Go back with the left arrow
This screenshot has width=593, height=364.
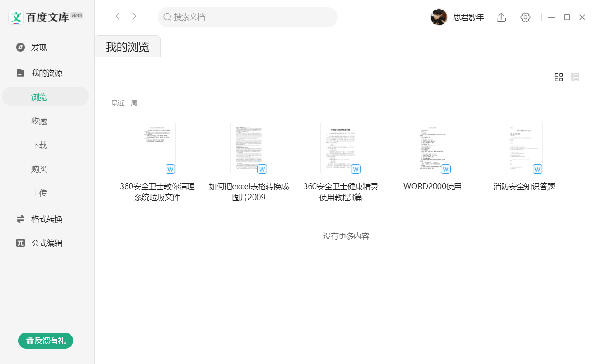pyautogui.click(x=118, y=17)
